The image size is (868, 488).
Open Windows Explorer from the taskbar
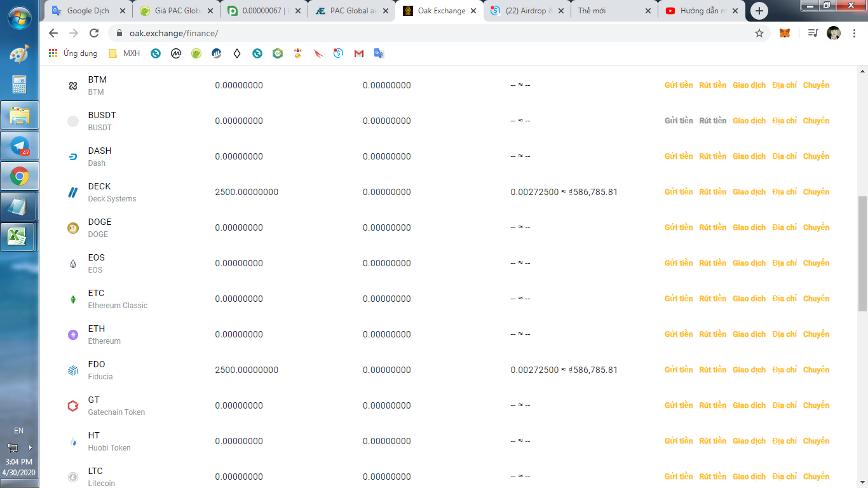click(20, 116)
